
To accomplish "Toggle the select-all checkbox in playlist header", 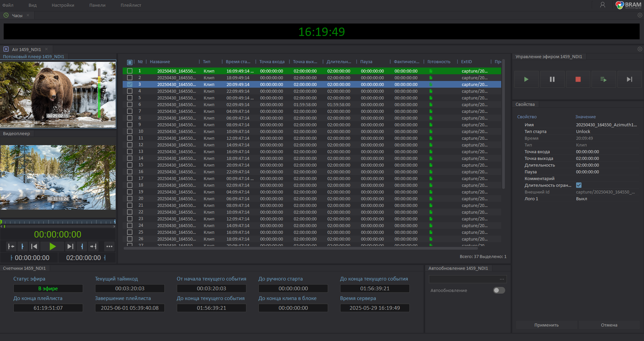I will (130, 62).
